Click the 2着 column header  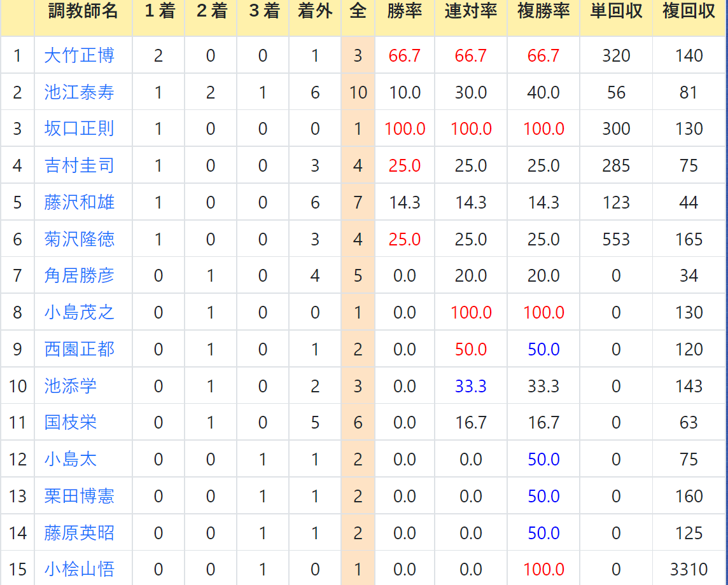click(211, 11)
